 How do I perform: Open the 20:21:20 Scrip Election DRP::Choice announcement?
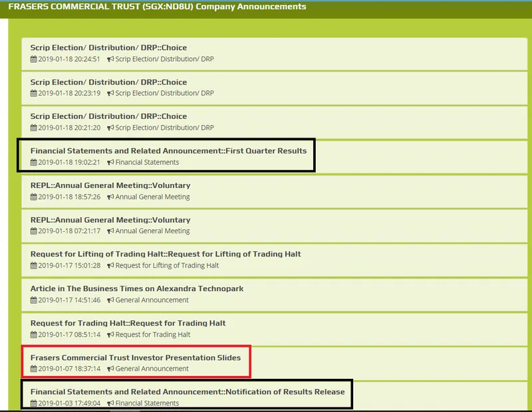pos(108,116)
